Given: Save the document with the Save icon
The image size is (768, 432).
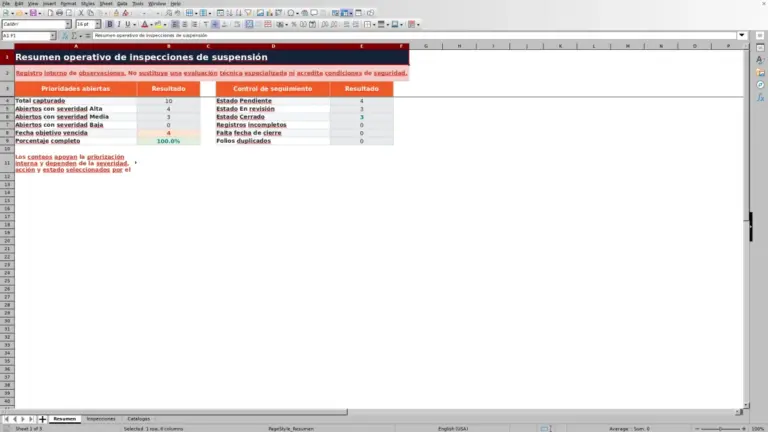Looking at the screenshot, I should point(33,13).
